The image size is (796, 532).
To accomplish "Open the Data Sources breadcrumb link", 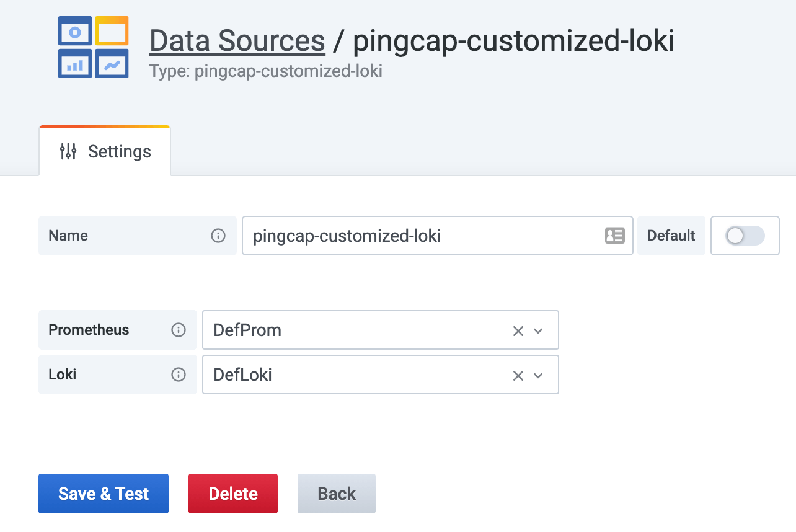I will coord(237,42).
